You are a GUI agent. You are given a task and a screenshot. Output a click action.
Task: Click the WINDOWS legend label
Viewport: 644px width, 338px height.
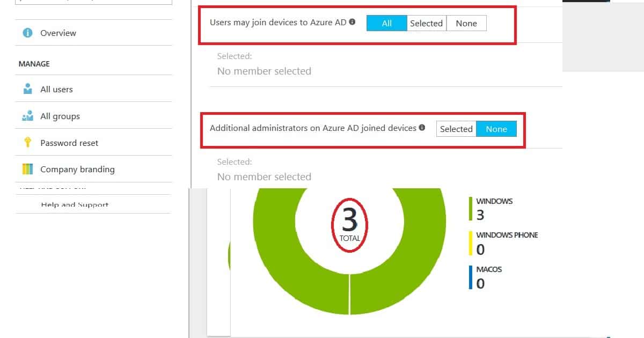click(x=494, y=201)
